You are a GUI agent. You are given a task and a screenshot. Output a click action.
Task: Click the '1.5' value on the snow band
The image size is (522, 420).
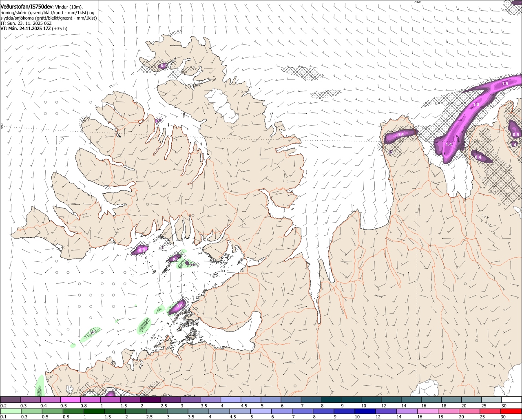(x=505, y=84)
